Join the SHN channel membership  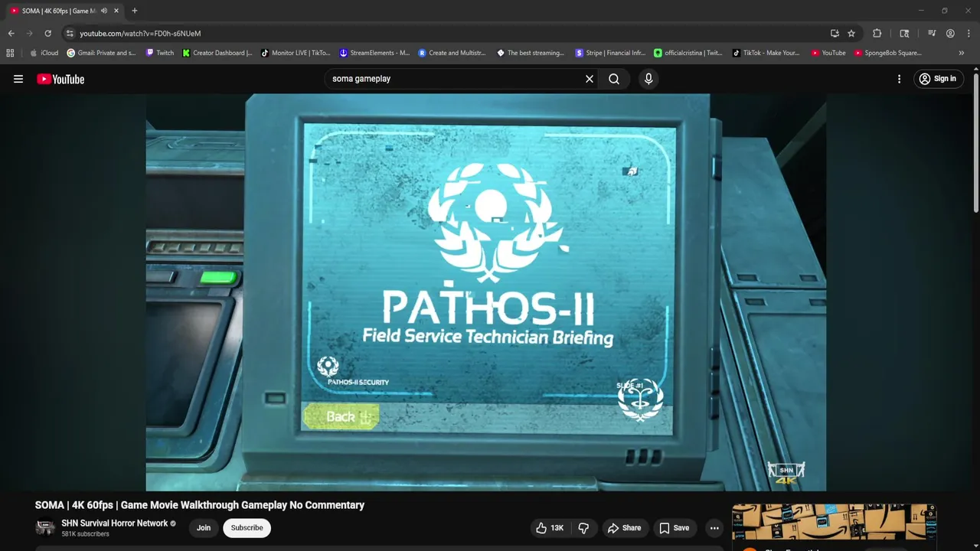point(204,528)
